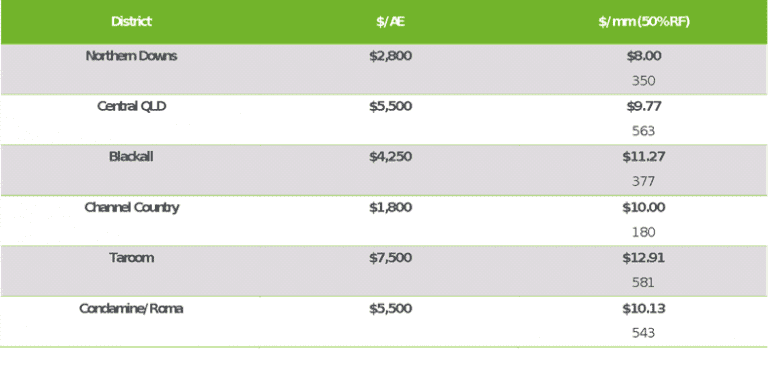
Task: Click the District column header
Action: [x=131, y=22]
